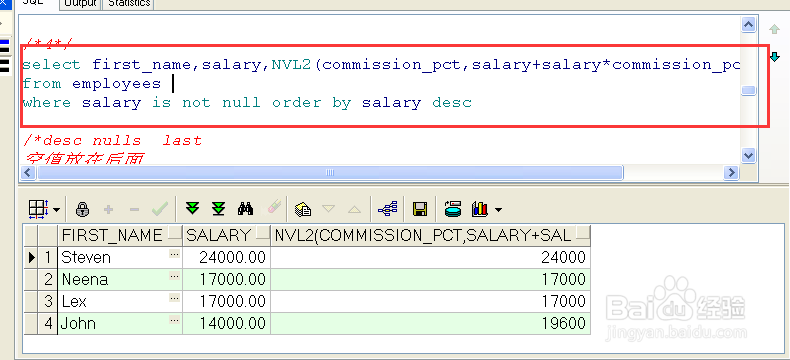Select Neena's 17000.00 salary cell
Screen dimensions: 790x360
pos(227,279)
